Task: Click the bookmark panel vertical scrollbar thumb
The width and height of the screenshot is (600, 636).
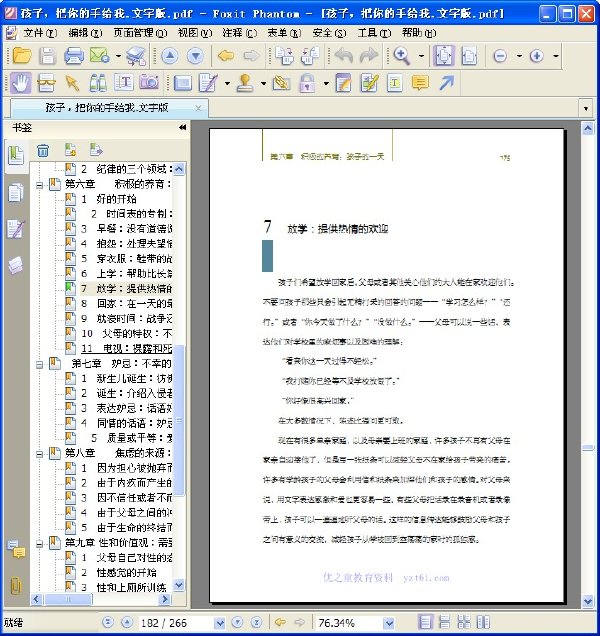Action: (x=179, y=420)
